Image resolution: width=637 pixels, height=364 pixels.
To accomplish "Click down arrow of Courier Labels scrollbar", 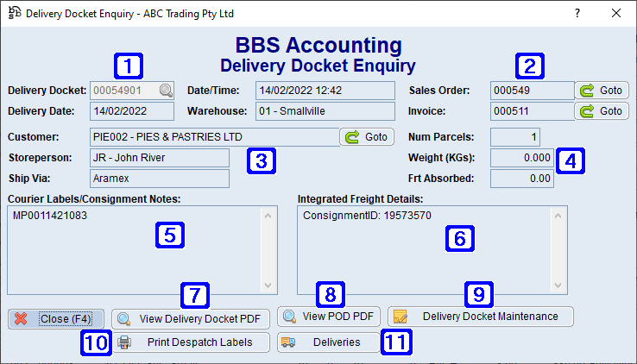I will (x=268, y=286).
